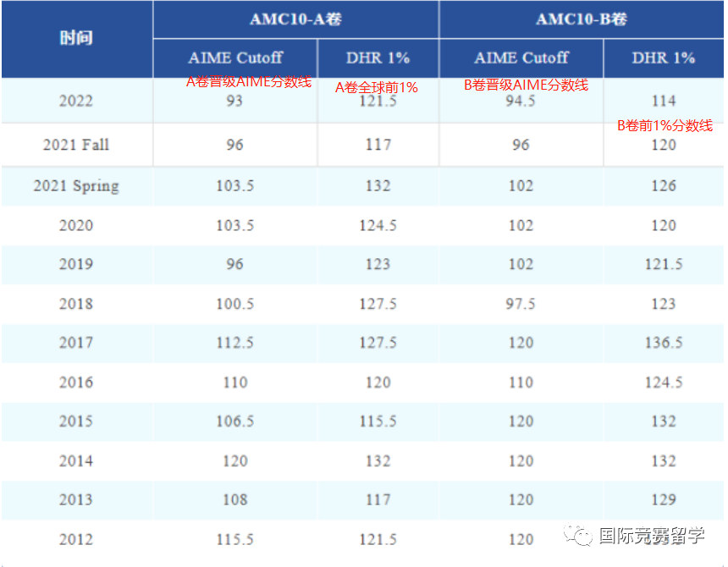This screenshot has height=567, width=728.
Task: Pick 2019 A卷 DHR value 123
Action: tap(378, 264)
